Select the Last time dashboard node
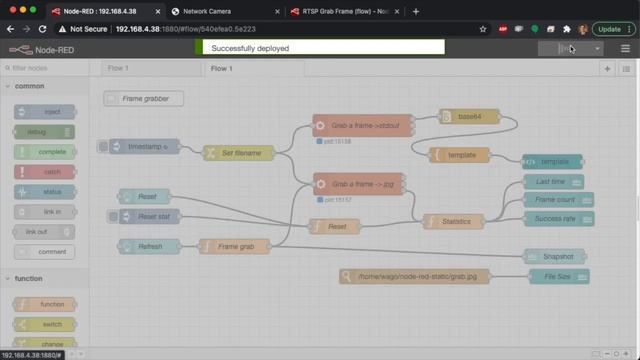640x360 pixels. [553, 182]
